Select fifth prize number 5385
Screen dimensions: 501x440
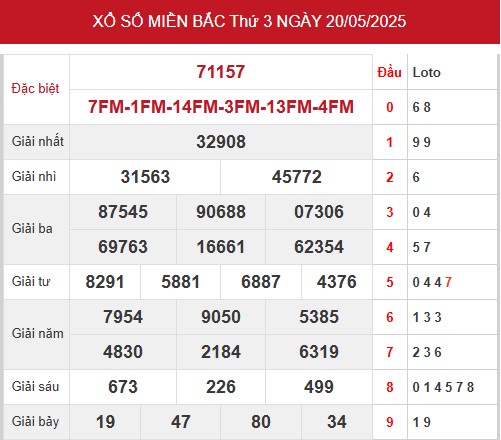pyautogui.click(x=319, y=317)
